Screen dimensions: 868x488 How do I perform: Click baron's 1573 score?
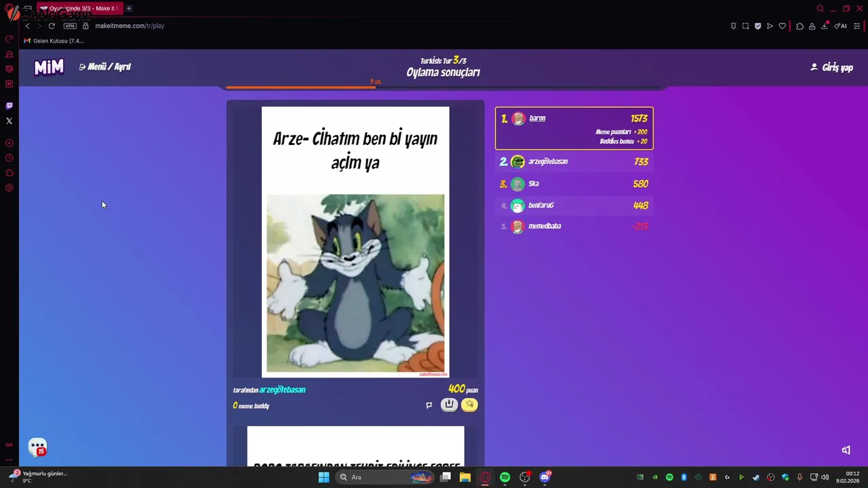coord(639,119)
